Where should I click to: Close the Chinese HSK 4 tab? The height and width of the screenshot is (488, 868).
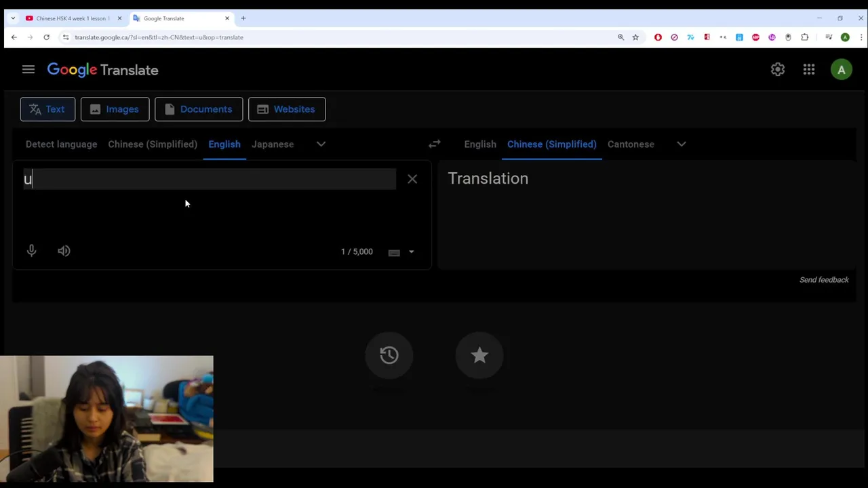click(119, 18)
